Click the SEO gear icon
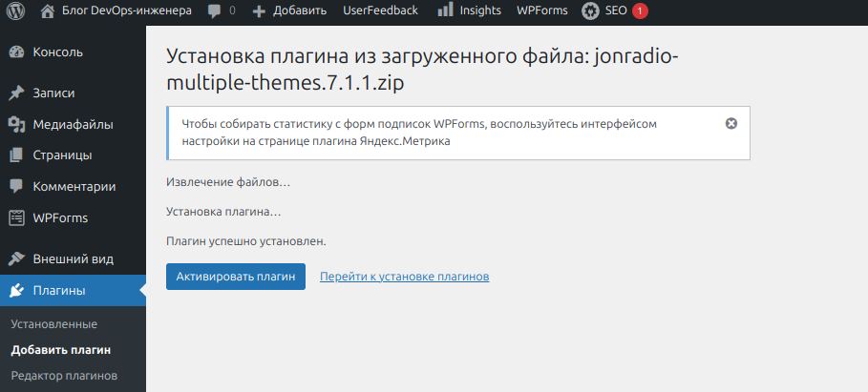This screenshot has height=392, width=868. 591,11
